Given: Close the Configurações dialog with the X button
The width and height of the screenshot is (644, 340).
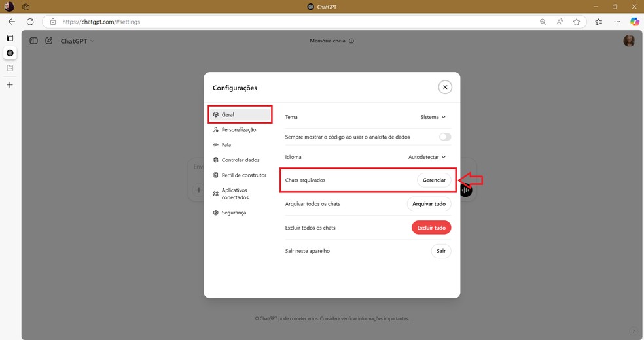Looking at the screenshot, I should [445, 88].
